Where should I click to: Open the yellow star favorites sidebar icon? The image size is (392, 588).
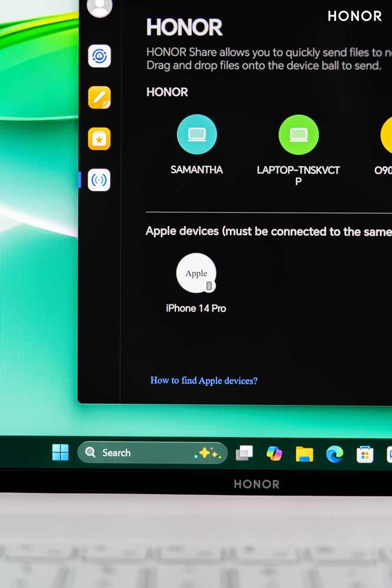(99, 139)
